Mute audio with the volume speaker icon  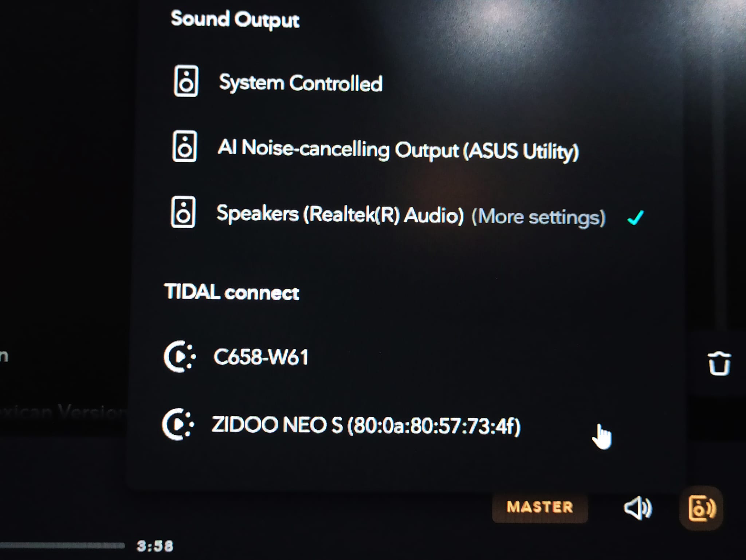pyautogui.click(x=638, y=508)
